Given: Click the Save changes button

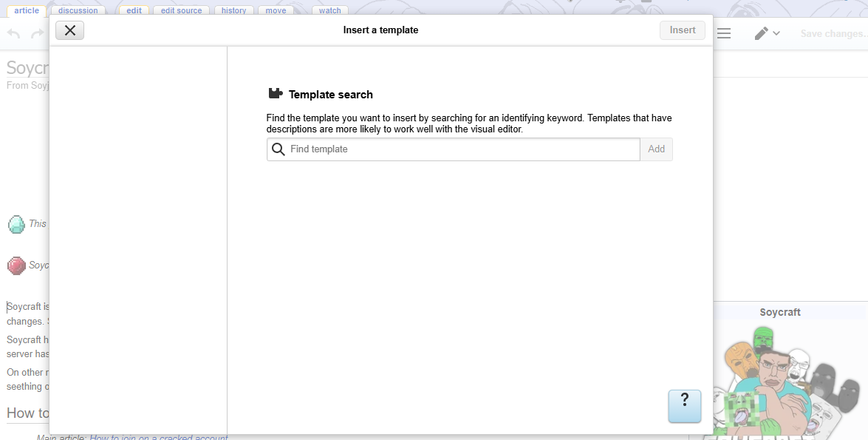Looking at the screenshot, I should coord(833,34).
